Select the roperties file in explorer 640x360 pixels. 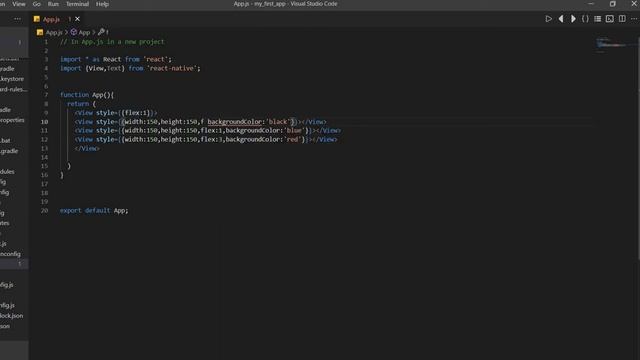[12, 120]
